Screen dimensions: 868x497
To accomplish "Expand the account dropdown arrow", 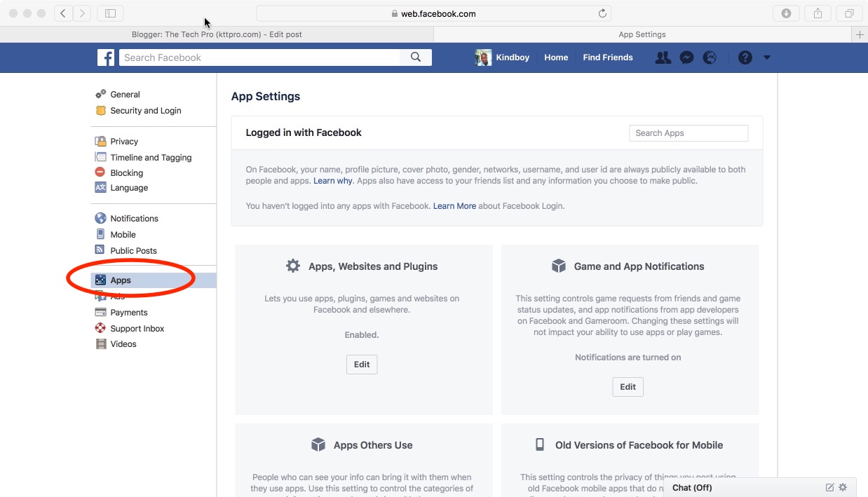I will (767, 57).
